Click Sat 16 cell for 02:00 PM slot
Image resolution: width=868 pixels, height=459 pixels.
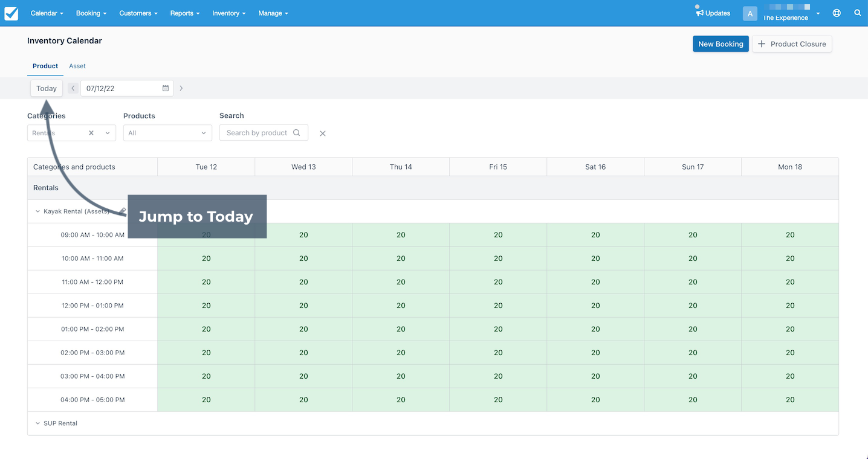(x=595, y=353)
